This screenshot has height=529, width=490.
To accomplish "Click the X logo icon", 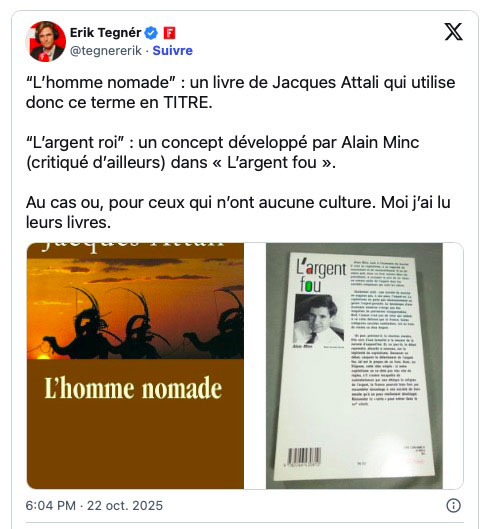I will pyautogui.click(x=453, y=32).
